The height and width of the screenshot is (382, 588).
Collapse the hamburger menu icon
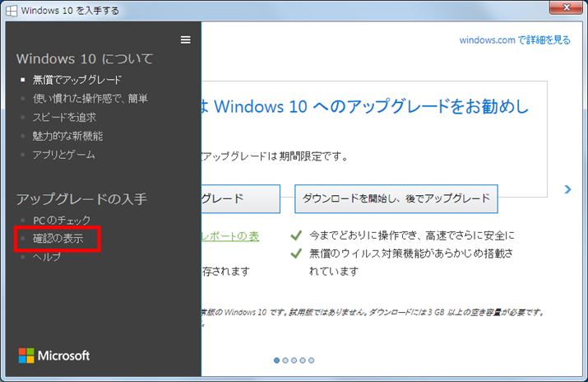(185, 40)
